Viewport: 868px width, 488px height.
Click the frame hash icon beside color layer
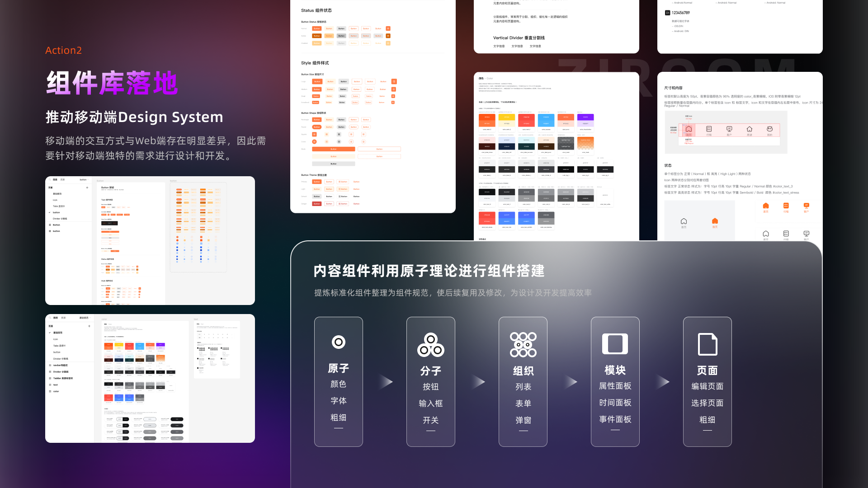50,391
